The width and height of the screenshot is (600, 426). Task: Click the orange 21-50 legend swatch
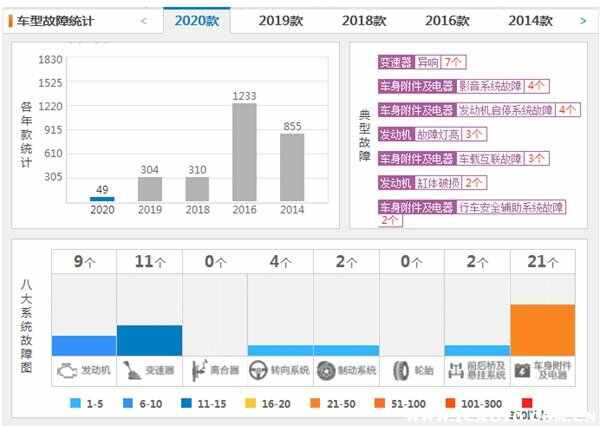315,403
